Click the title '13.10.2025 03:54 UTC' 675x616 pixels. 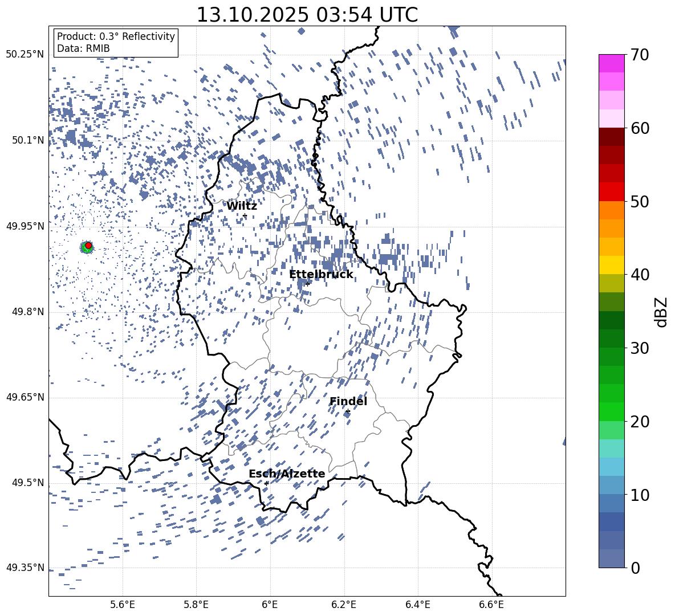click(x=307, y=15)
